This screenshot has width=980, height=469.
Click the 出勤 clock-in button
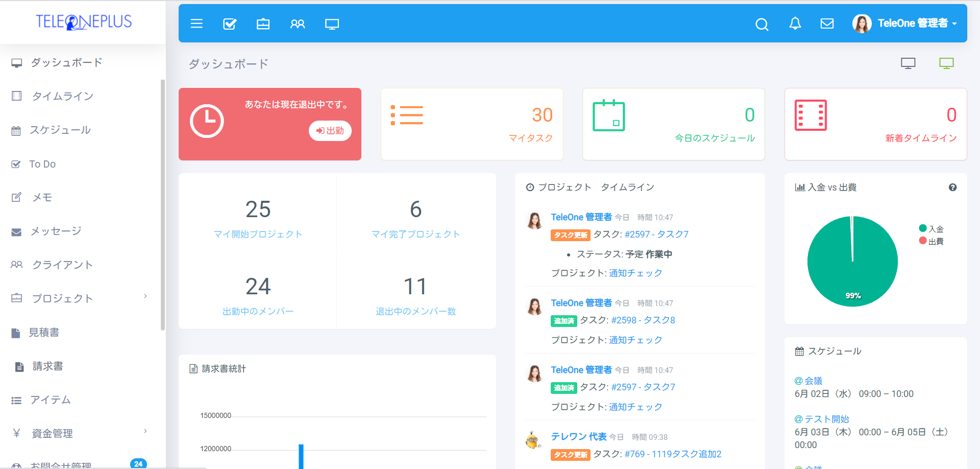coord(330,130)
